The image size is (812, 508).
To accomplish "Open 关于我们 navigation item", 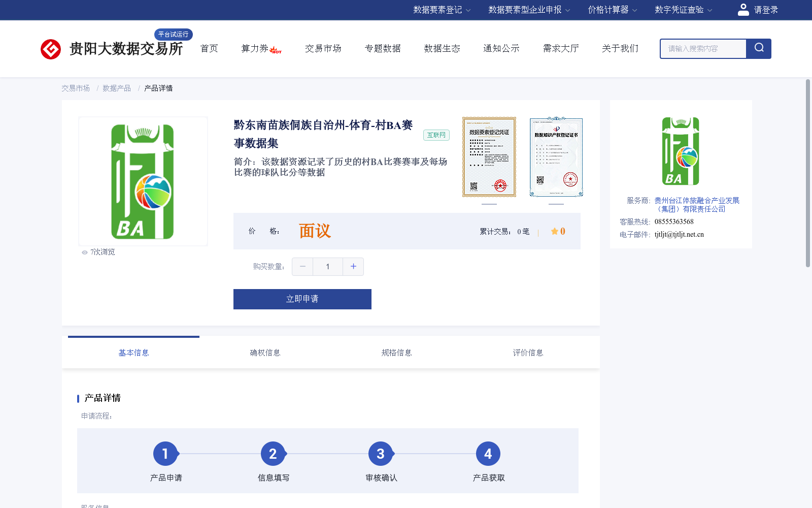I will (620, 48).
